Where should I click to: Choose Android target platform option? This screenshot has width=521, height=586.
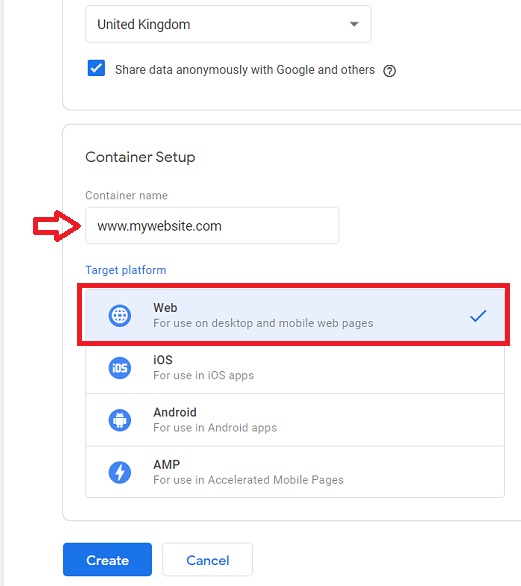point(295,420)
